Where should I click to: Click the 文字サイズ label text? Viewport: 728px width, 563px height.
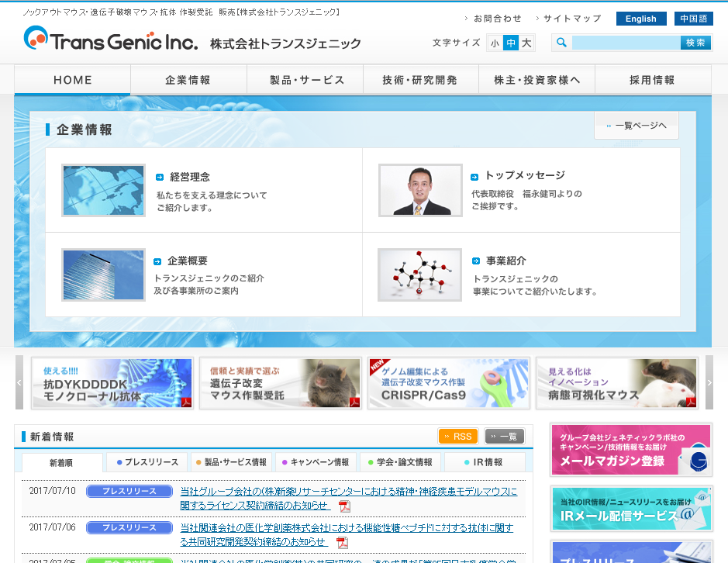click(457, 43)
